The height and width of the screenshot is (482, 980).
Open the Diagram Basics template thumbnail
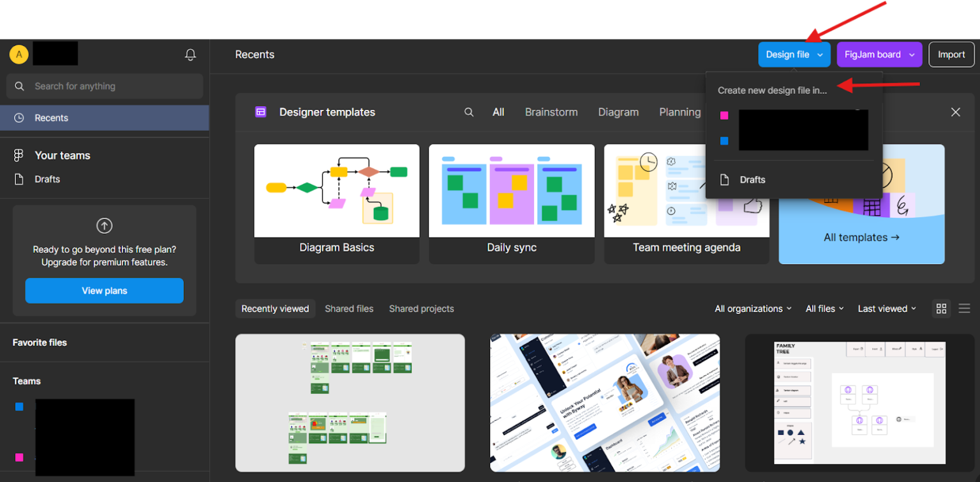(337, 190)
